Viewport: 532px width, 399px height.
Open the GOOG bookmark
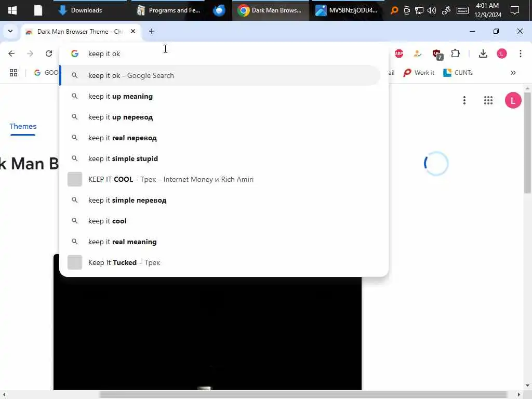pos(46,73)
